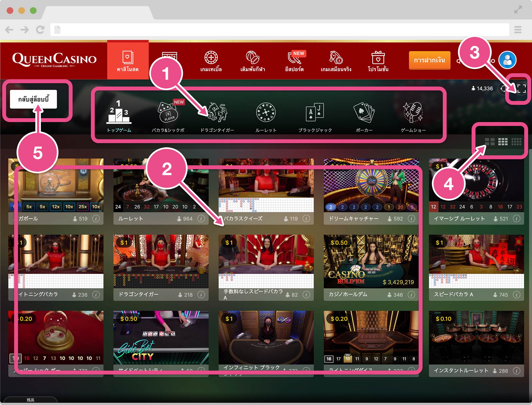Image resolution: width=532 pixels, height=405 pixels.
Task: Open the ドリームキャッチャー game thumbnail
Action: point(371,185)
